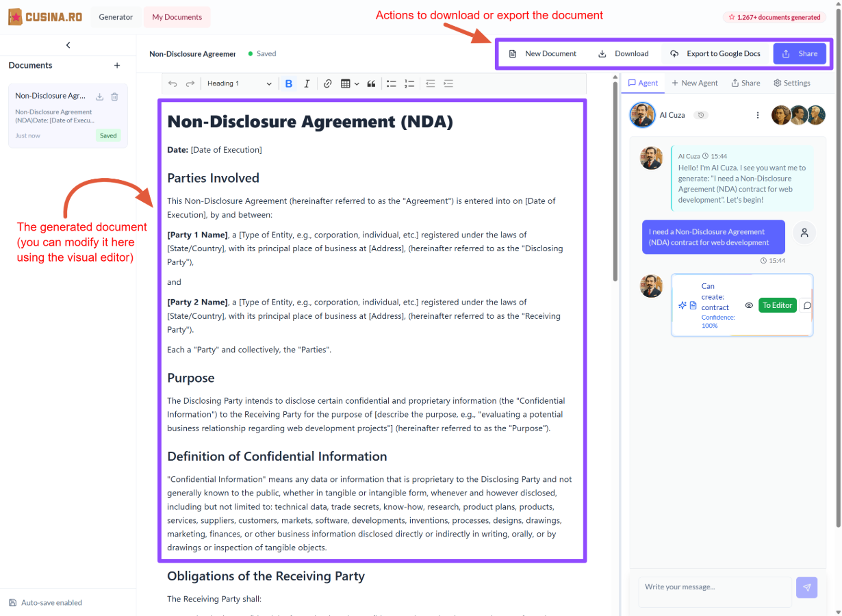The height and width of the screenshot is (616, 842).
Task: Insert a link from the toolbar
Action: coord(327,84)
